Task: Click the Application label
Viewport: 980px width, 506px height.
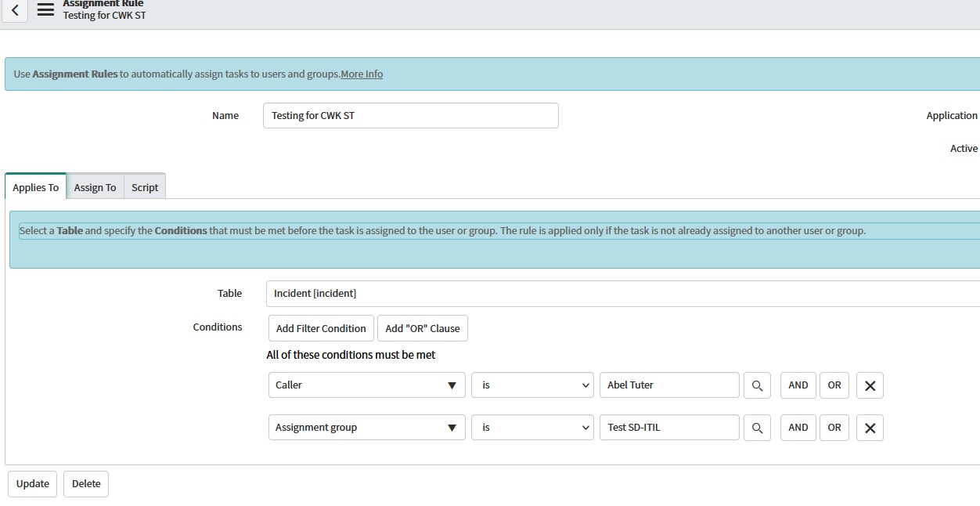Action: [x=952, y=116]
